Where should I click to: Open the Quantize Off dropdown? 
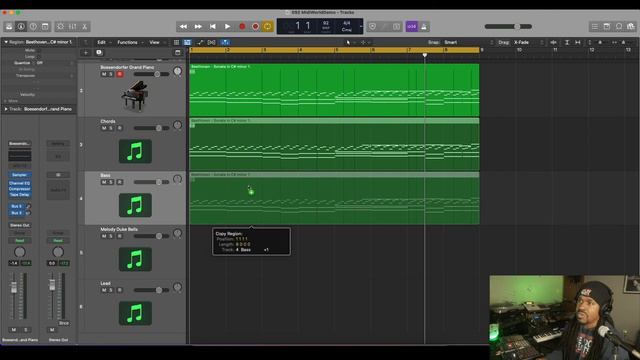[x=55, y=63]
